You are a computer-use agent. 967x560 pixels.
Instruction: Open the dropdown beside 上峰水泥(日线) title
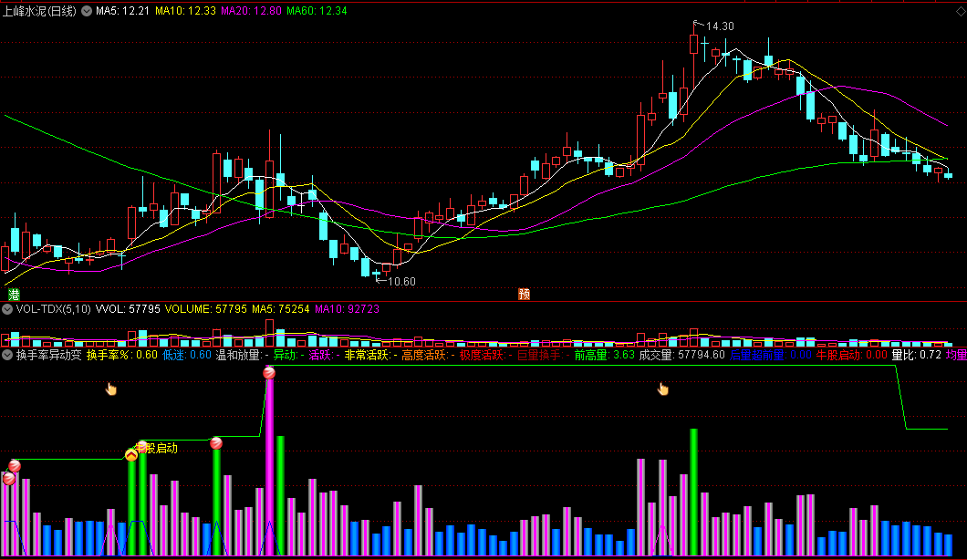point(87,11)
